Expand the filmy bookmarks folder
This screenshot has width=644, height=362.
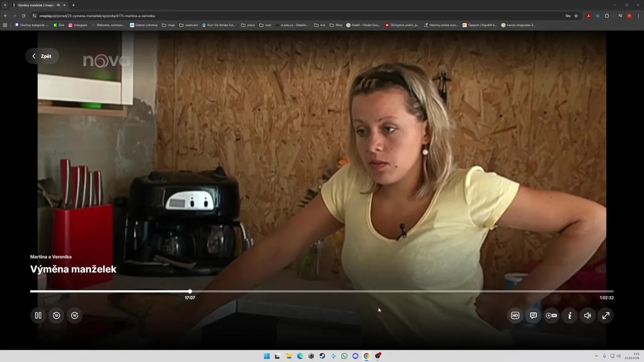(x=336, y=25)
